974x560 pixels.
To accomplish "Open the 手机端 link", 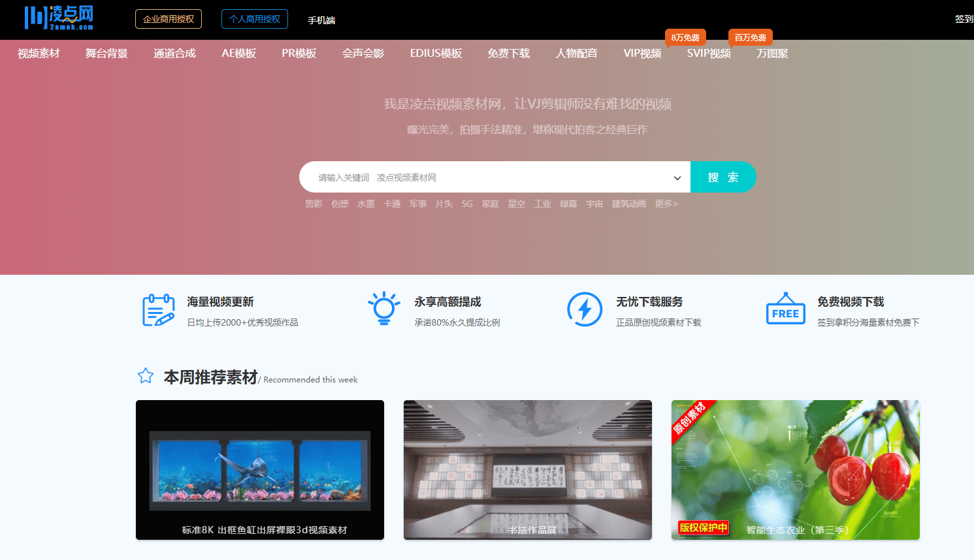I will 321,20.
